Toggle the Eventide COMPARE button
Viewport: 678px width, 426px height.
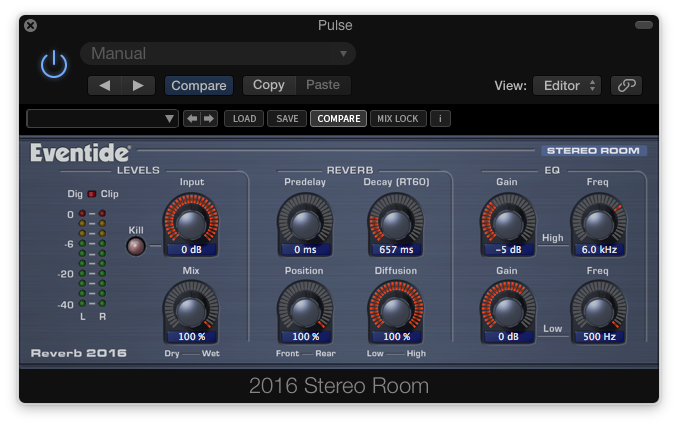339,119
